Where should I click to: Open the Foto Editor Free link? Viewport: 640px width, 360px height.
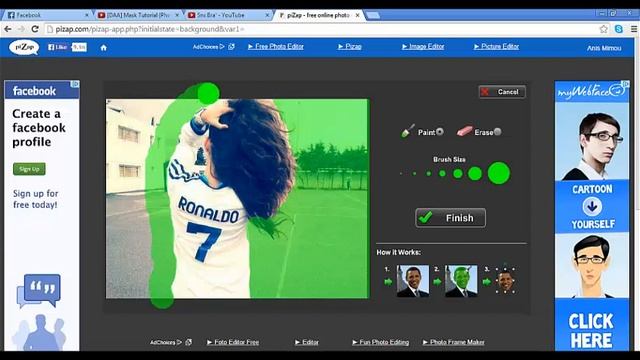pos(233,342)
